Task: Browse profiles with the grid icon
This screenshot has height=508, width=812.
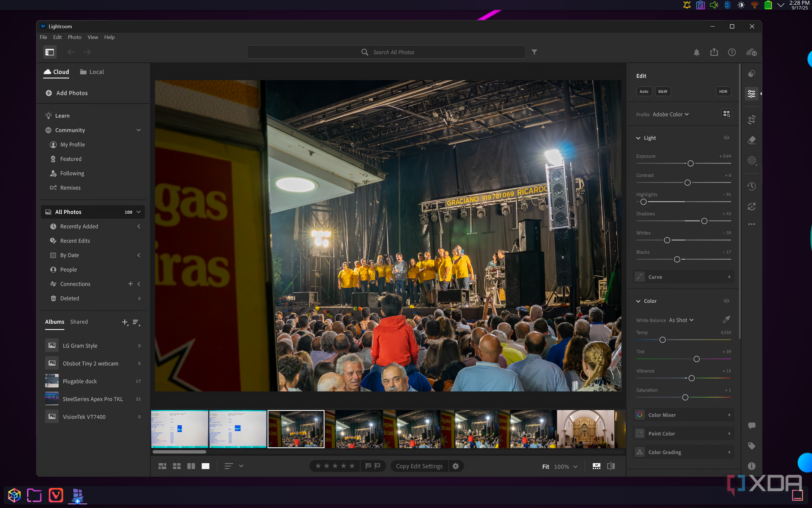Action: [x=727, y=114]
